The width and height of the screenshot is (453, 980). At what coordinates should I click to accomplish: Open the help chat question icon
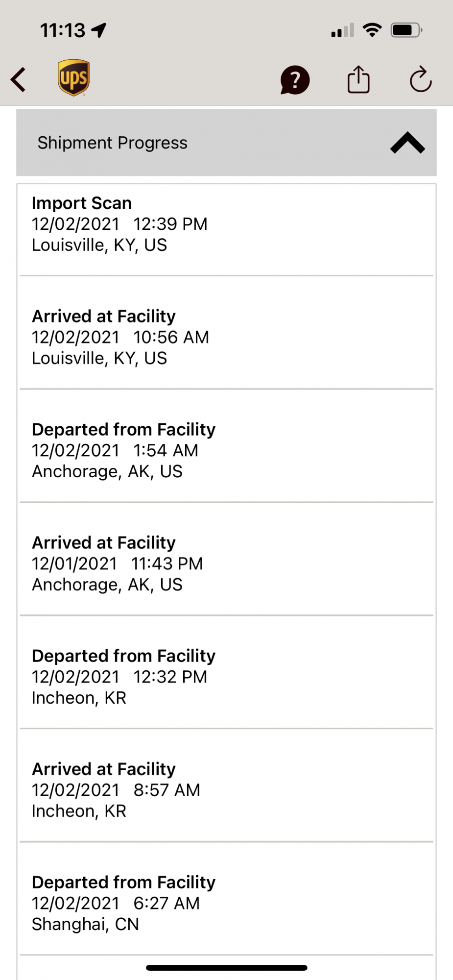click(295, 80)
